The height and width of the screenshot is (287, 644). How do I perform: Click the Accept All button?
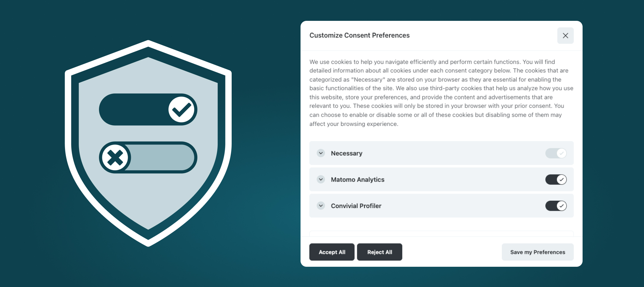coord(332,252)
